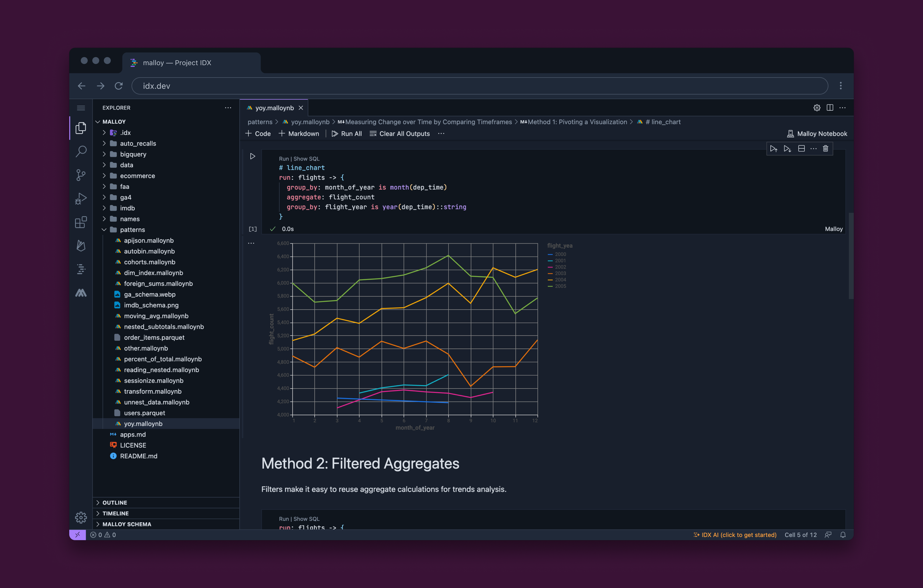Add a new Code cell

point(258,133)
